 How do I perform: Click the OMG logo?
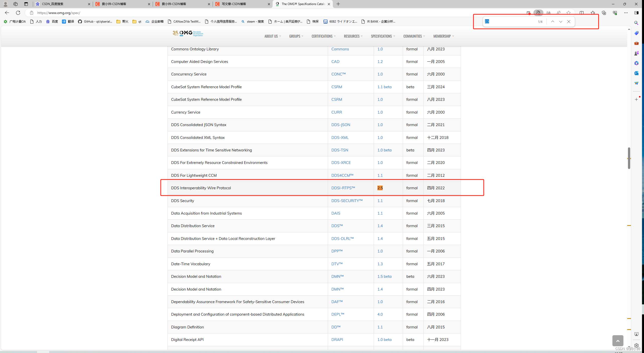tap(188, 34)
